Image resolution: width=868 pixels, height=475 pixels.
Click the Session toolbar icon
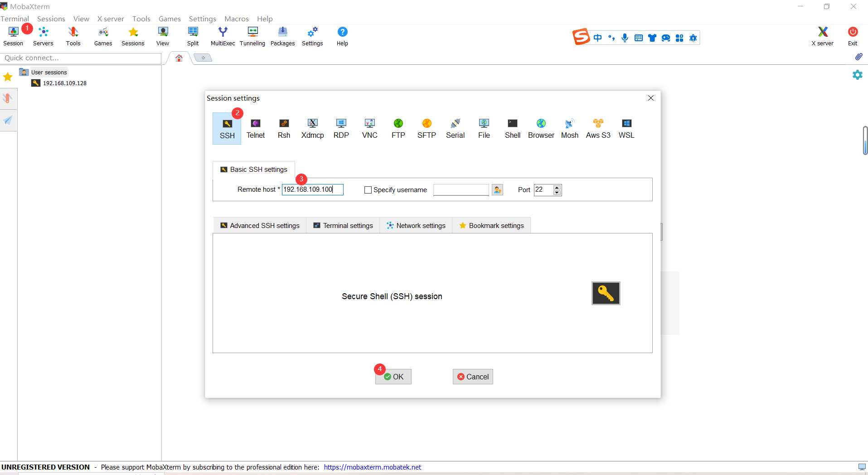coord(13,36)
